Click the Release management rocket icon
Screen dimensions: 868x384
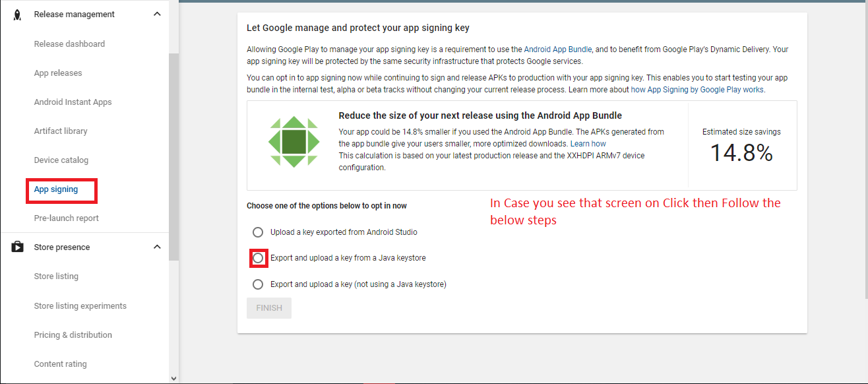pos(18,15)
